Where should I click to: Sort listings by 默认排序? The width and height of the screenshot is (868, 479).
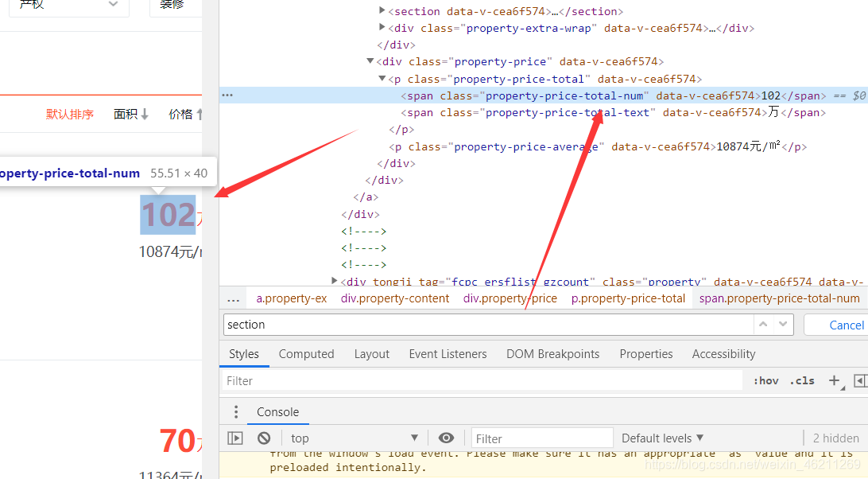coord(70,115)
